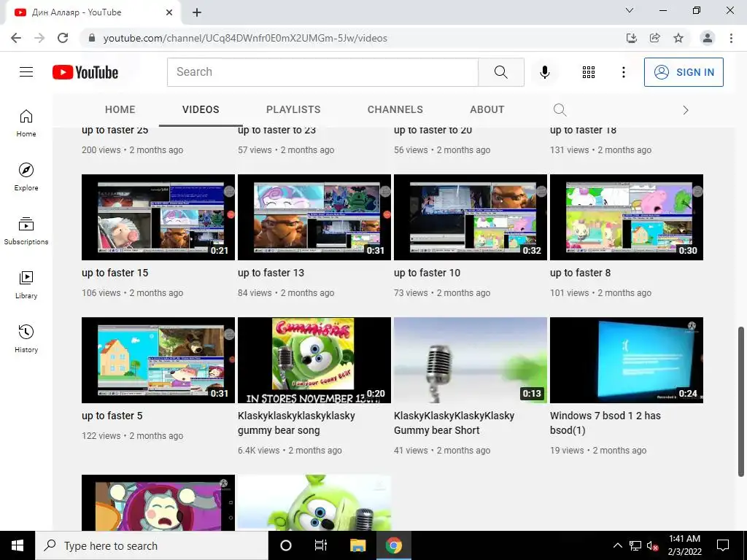Open the Gummibär 'IN STORES NOVEMBER' thumbnail
Screen dimensions: 747x560
pyautogui.click(x=314, y=360)
